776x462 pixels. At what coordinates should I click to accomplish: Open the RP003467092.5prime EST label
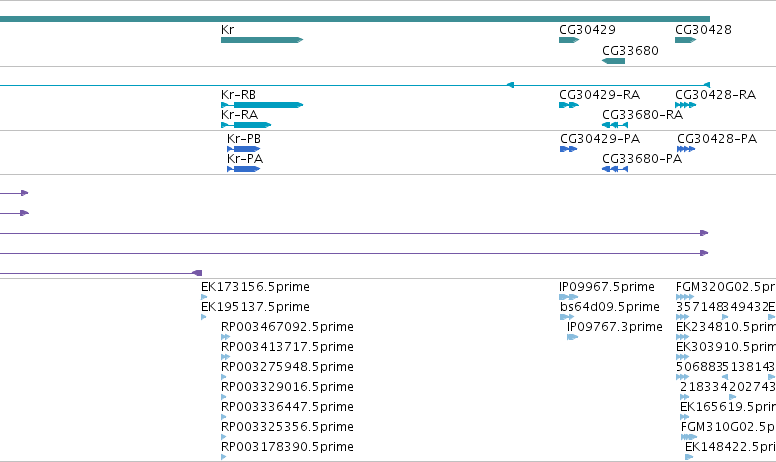pos(288,327)
